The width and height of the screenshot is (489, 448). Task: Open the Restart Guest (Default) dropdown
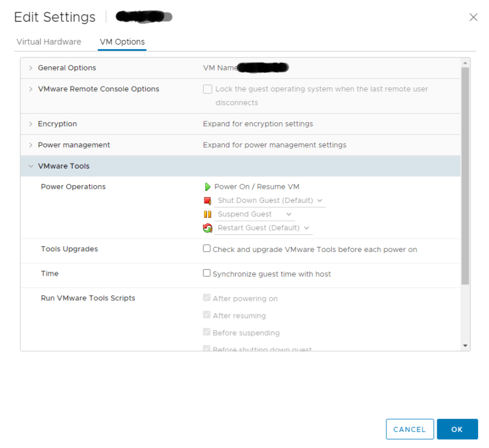pos(264,228)
